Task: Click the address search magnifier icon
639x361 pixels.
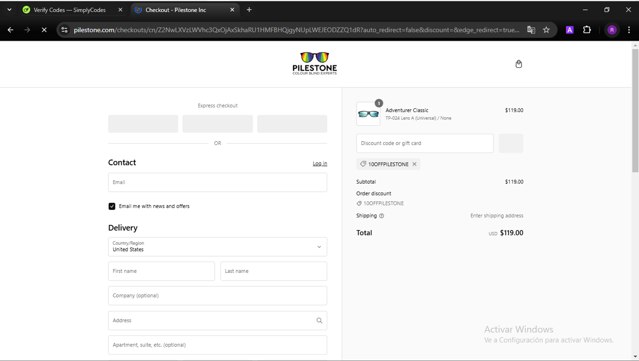Action: pyautogui.click(x=319, y=320)
